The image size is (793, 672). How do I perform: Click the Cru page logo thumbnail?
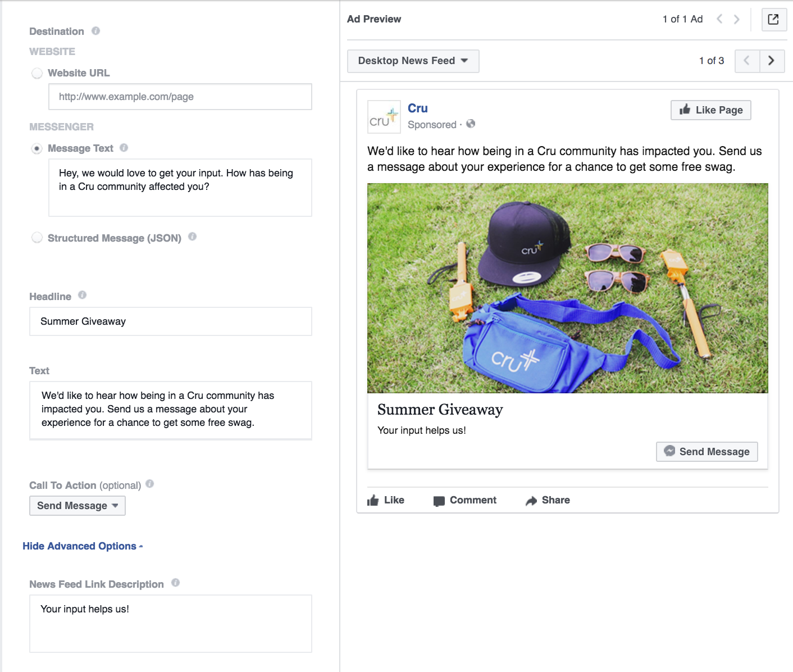384,117
